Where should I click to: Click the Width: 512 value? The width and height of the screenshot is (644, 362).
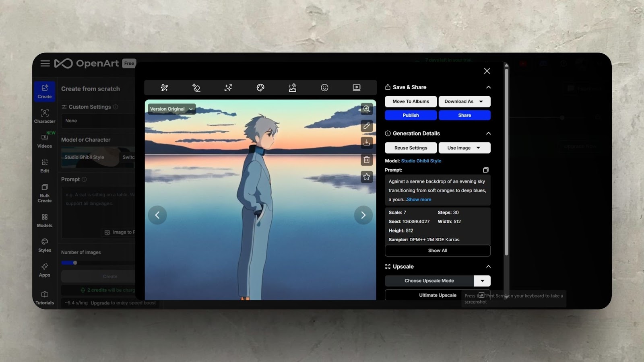click(x=449, y=222)
